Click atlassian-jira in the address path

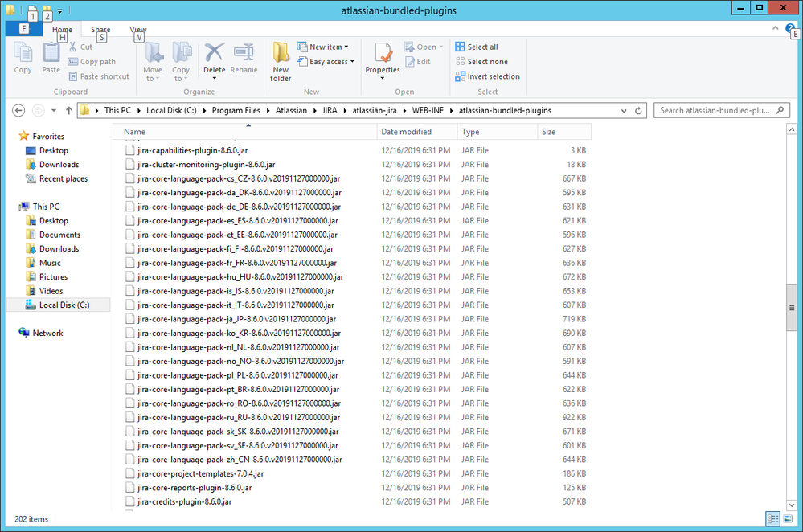[375, 111]
